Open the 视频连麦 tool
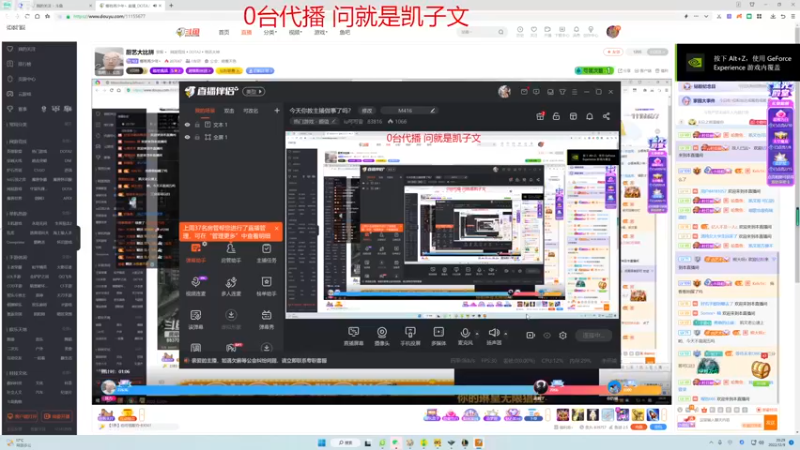The image size is (800, 450). (x=196, y=286)
